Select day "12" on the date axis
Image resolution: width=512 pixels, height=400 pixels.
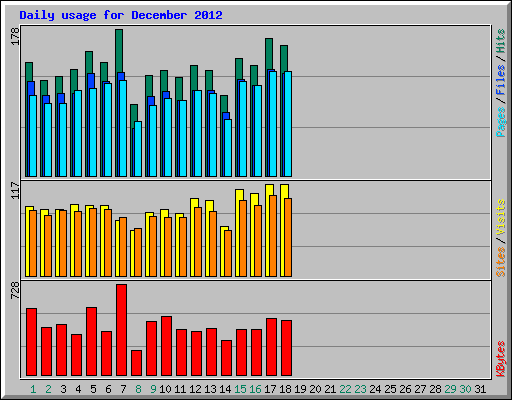coord(195,389)
